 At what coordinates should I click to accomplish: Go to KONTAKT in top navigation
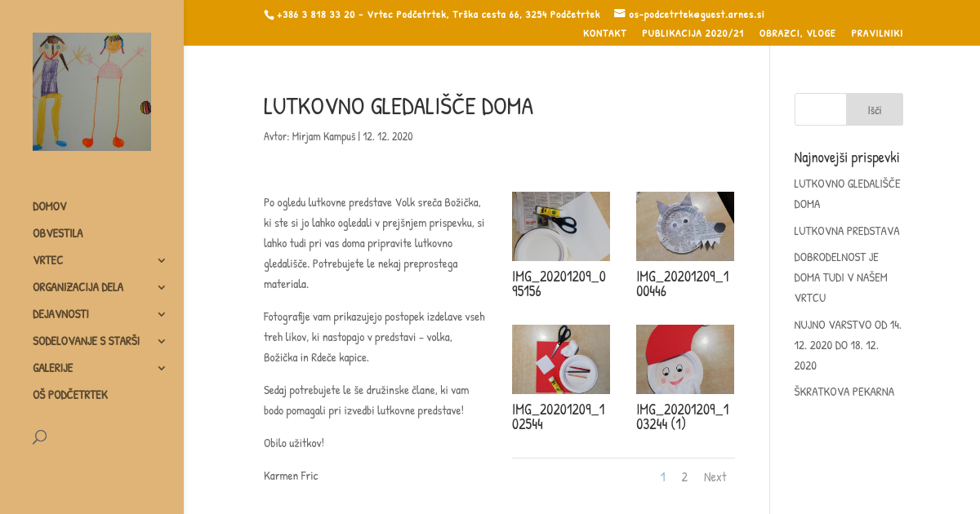click(605, 33)
